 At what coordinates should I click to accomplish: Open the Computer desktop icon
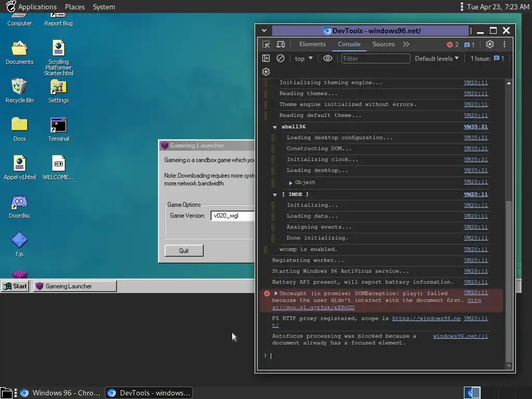(19, 20)
